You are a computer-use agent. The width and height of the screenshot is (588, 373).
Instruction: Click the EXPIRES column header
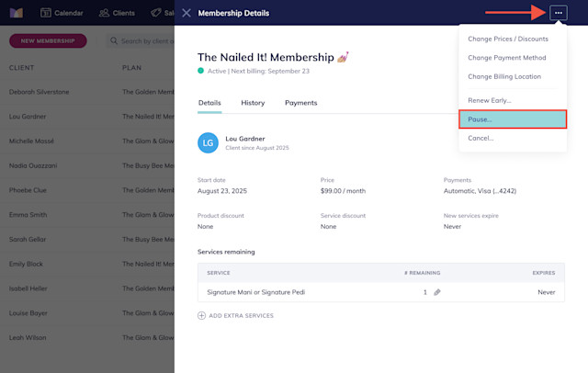544,273
